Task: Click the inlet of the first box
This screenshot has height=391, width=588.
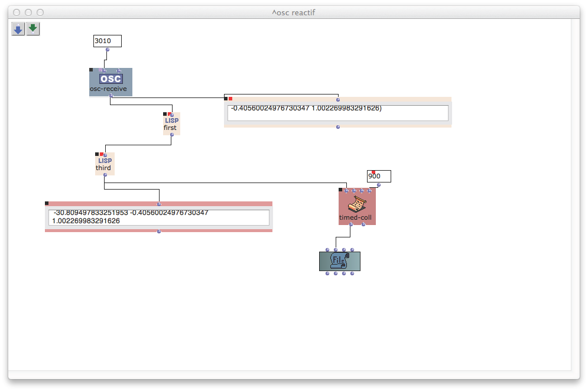Action: coord(172,115)
